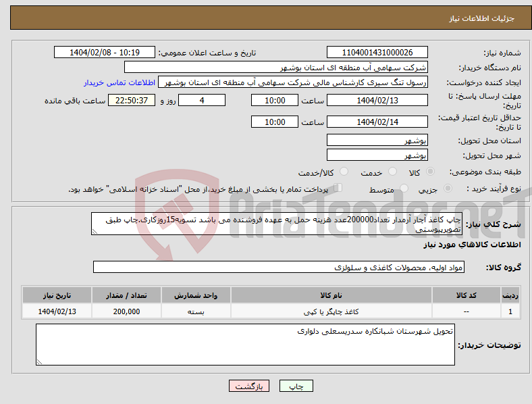Click the remaining days field showing 4
This screenshot has height=404, width=532.
202,100
